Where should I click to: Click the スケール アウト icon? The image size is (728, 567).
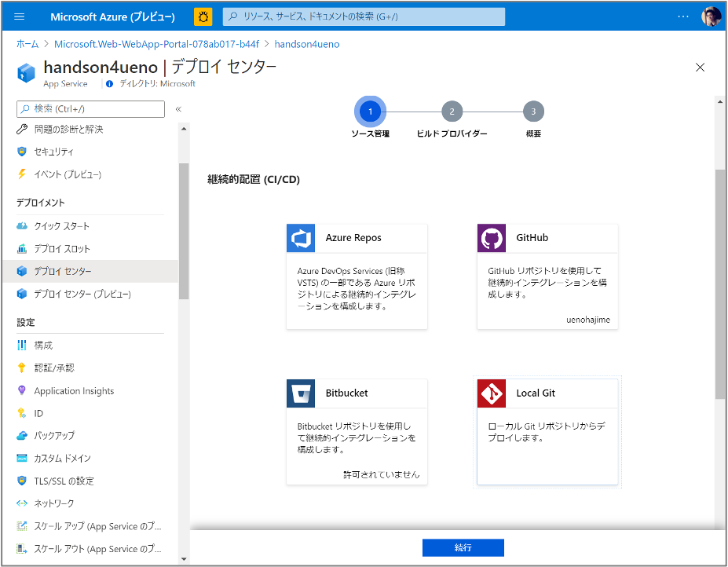22,548
